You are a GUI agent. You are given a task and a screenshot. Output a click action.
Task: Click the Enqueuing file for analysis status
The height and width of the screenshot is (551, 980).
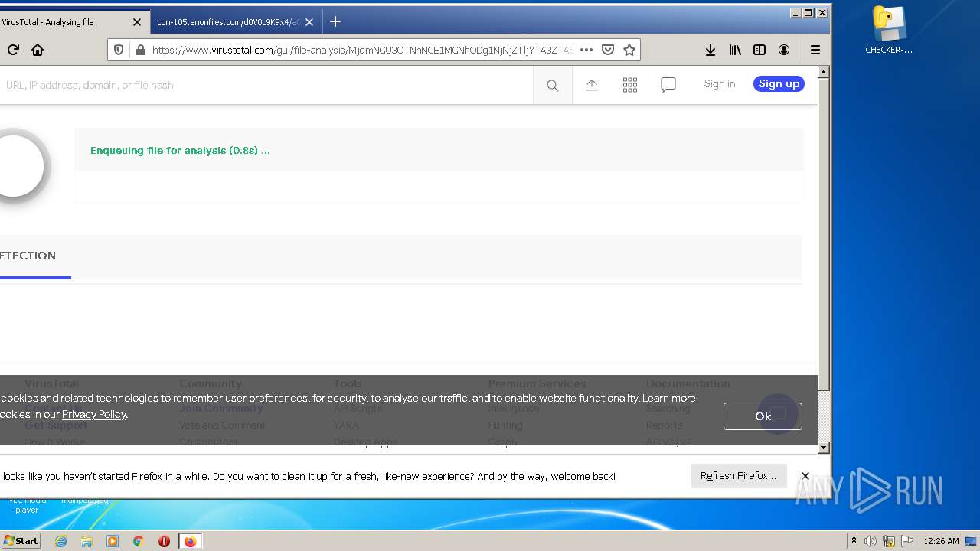pyautogui.click(x=180, y=151)
